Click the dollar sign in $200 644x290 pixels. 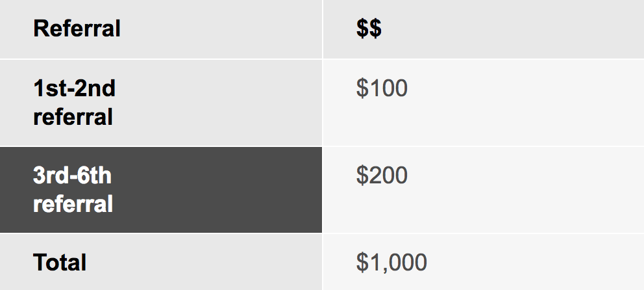(x=362, y=175)
